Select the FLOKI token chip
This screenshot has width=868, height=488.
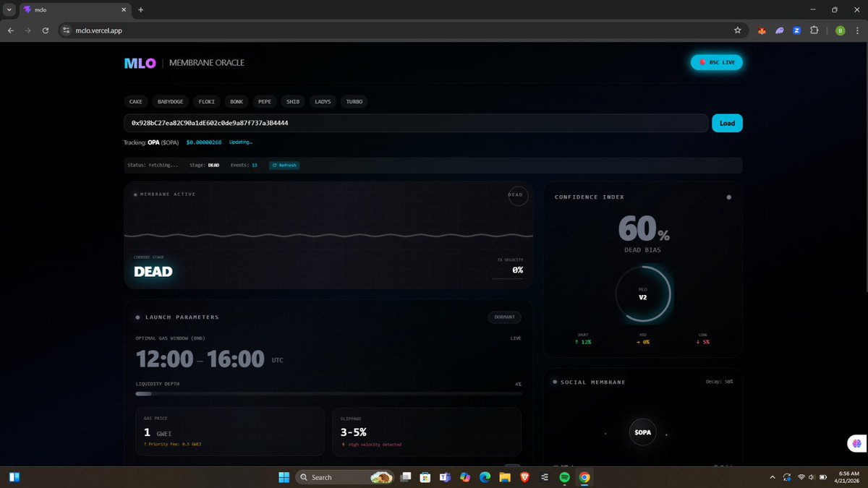pos(208,102)
